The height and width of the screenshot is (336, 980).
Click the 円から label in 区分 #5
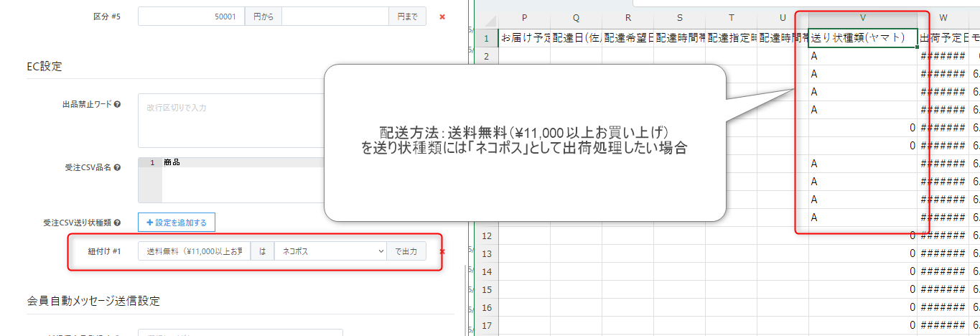[x=263, y=17]
